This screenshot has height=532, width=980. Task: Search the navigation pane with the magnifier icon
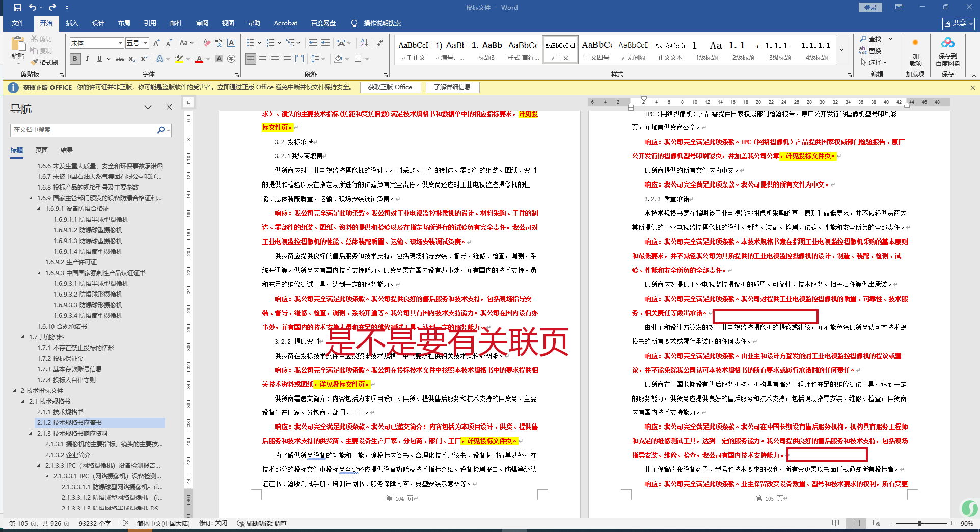point(161,130)
